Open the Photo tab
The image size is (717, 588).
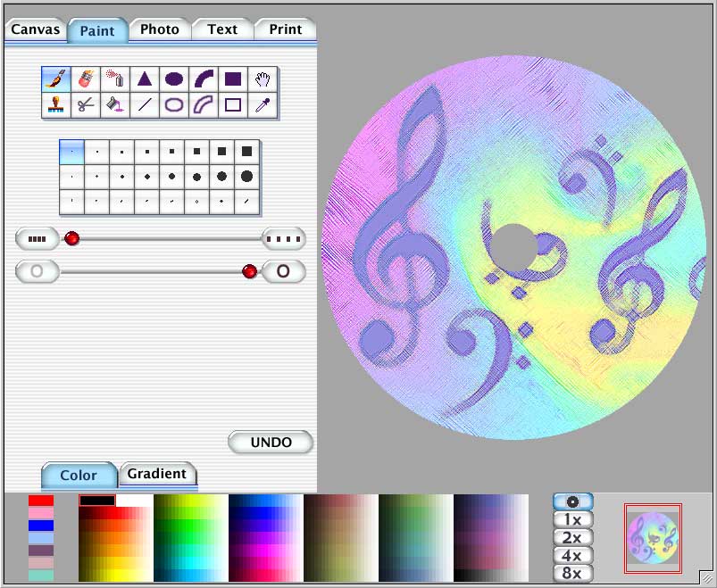(x=160, y=29)
